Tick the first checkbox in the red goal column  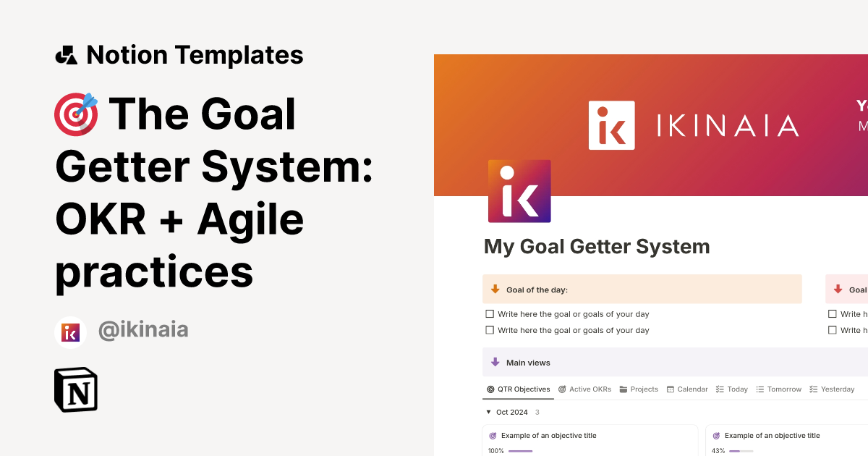coord(833,314)
